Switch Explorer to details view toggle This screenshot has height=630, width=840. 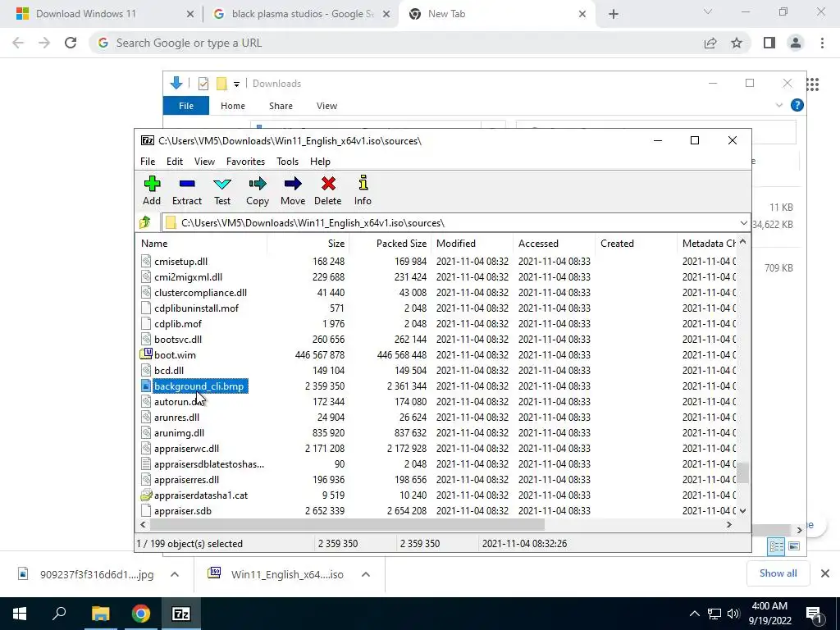[x=776, y=546]
